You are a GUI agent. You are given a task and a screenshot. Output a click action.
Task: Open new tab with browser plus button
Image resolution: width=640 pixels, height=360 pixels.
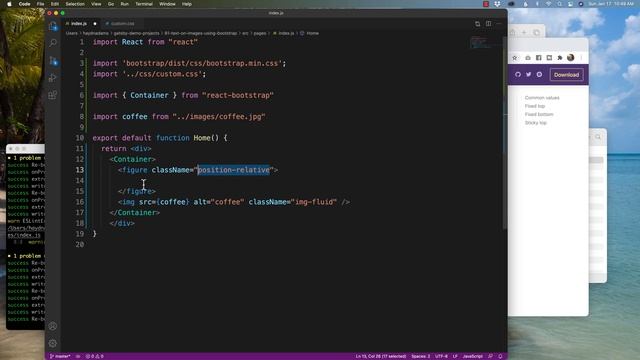(x=524, y=32)
